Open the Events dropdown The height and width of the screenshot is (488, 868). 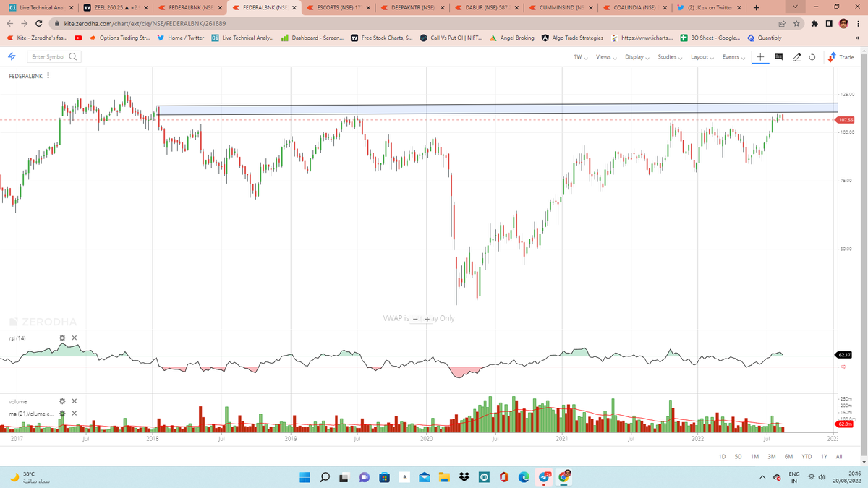(x=733, y=56)
